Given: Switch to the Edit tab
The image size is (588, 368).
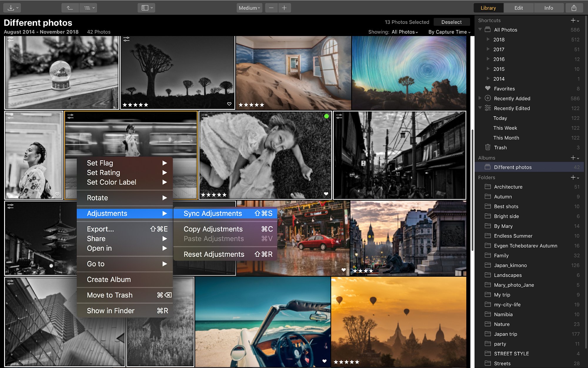Looking at the screenshot, I should click(x=519, y=8).
